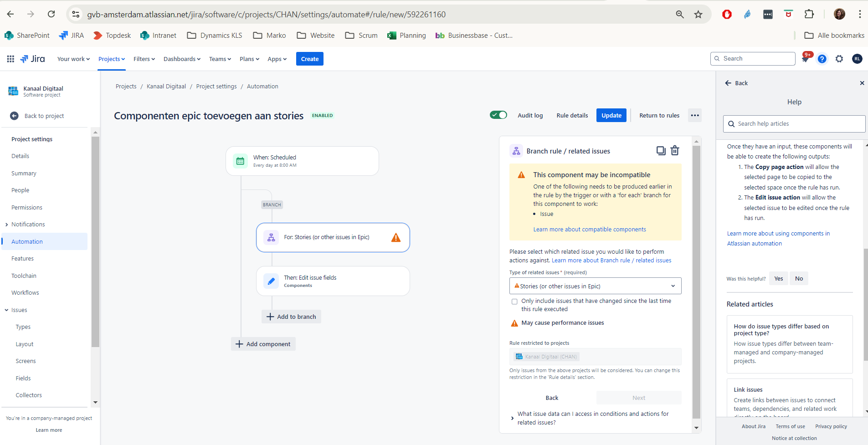
Task: Click the Create button
Action: point(310,59)
